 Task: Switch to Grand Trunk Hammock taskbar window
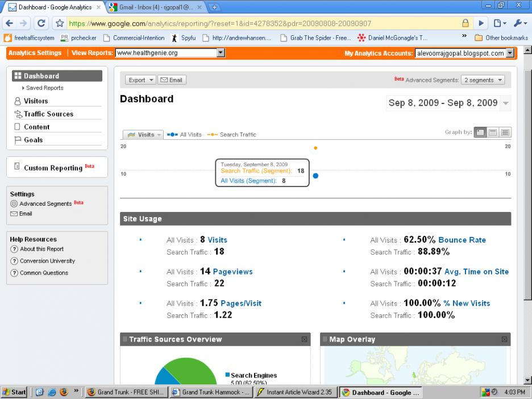pos(211,392)
